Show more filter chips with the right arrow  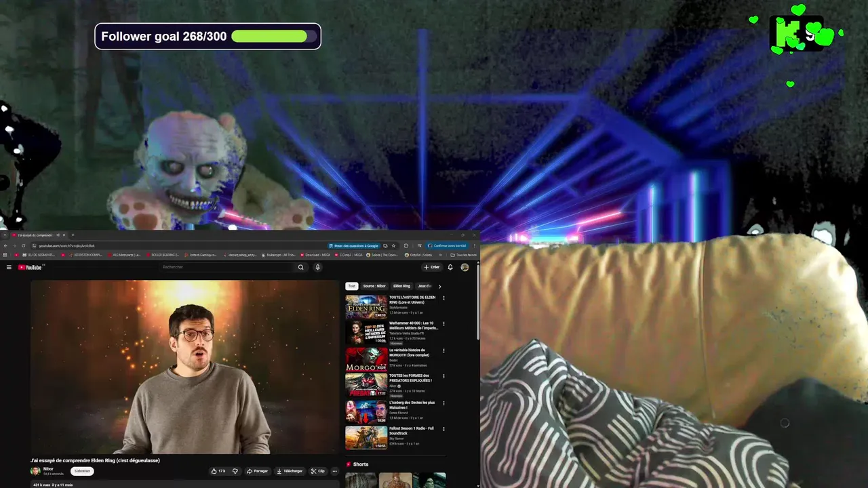coord(439,286)
